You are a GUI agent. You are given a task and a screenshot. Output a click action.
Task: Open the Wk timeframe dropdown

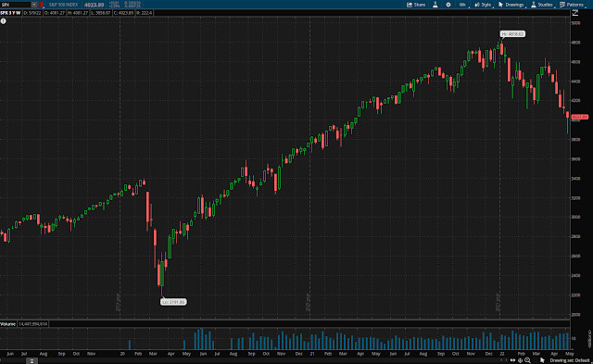click(462, 5)
